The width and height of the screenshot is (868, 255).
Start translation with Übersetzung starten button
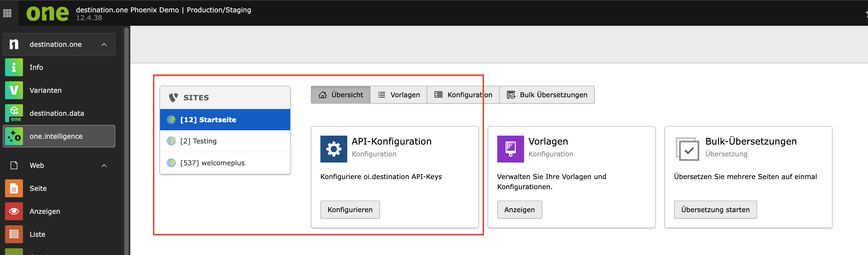pyautogui.click(x=715, y=210)
